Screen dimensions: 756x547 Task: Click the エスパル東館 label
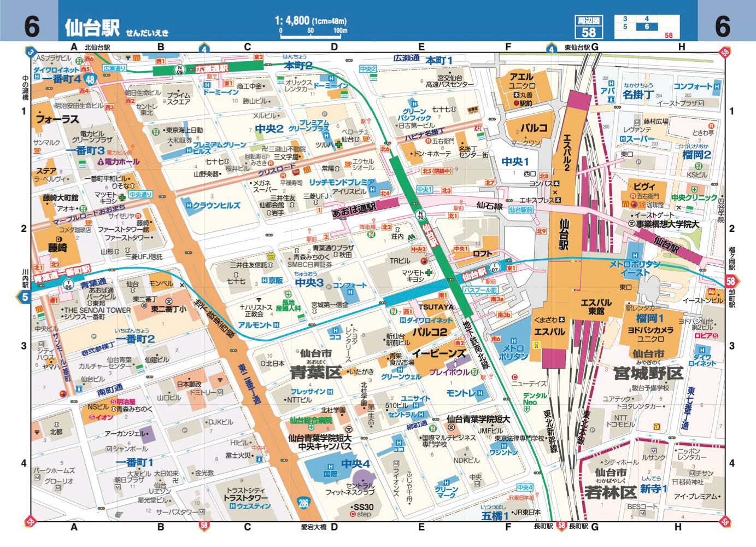pos(596,307)
